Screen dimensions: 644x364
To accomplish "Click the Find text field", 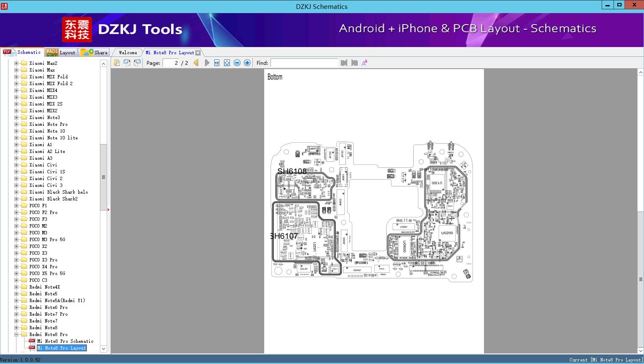I will [x=304, y=63].
